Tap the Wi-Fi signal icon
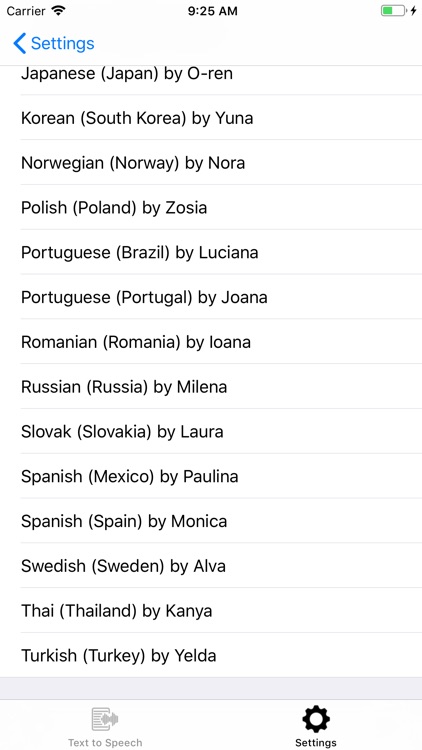The image size is (422, 750). (x=59, y=11)
